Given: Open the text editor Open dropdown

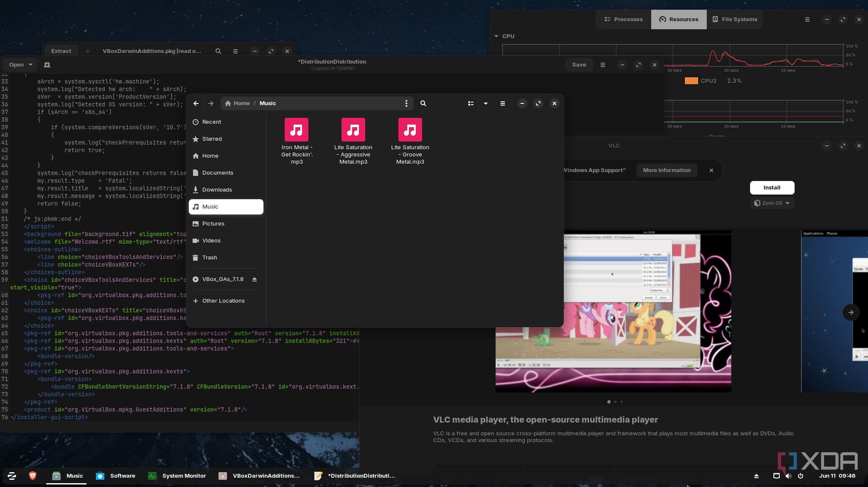Looking at the screenshot, I should click(x=20, y=65).
